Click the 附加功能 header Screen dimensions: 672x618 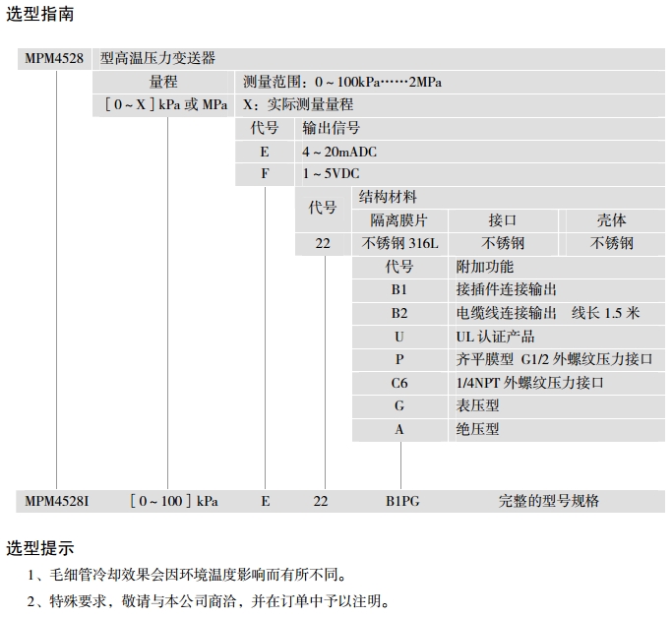click(485, 267)
